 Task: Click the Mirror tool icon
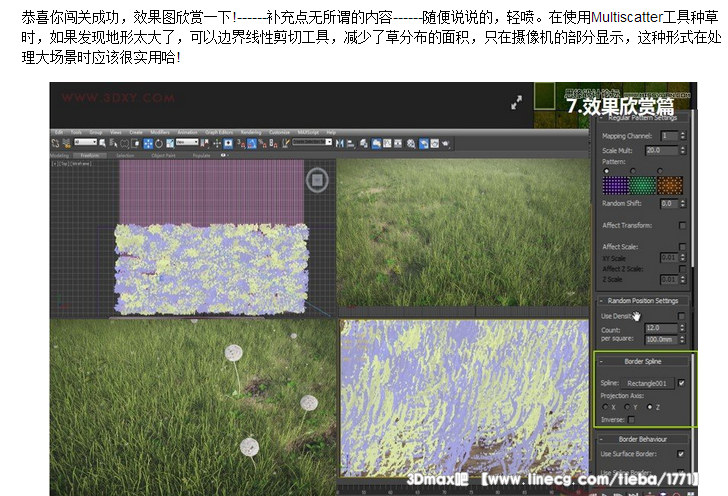[x=339, y=143]
